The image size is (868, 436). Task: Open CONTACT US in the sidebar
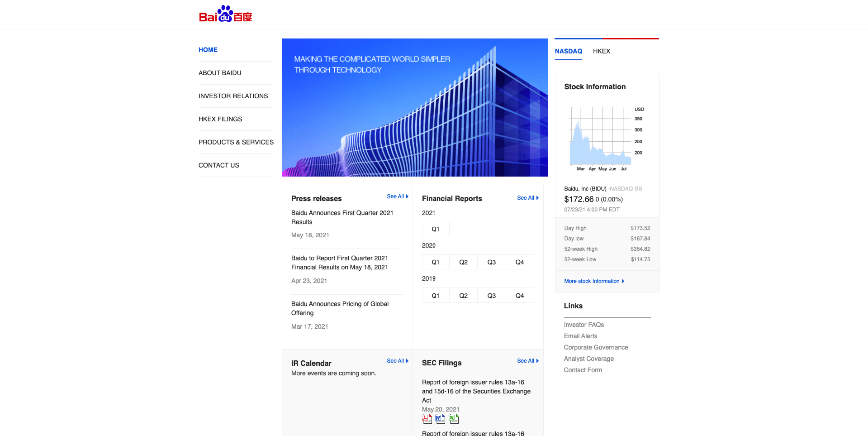219,165
